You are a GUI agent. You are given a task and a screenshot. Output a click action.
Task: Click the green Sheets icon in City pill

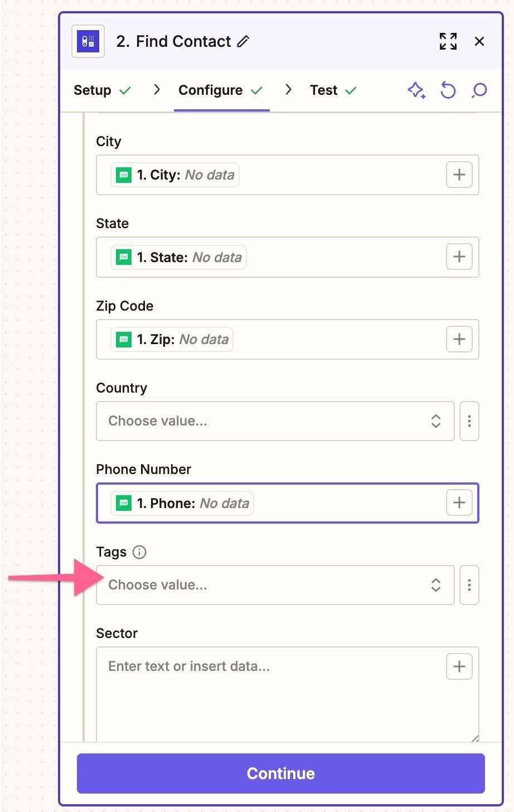123,175
